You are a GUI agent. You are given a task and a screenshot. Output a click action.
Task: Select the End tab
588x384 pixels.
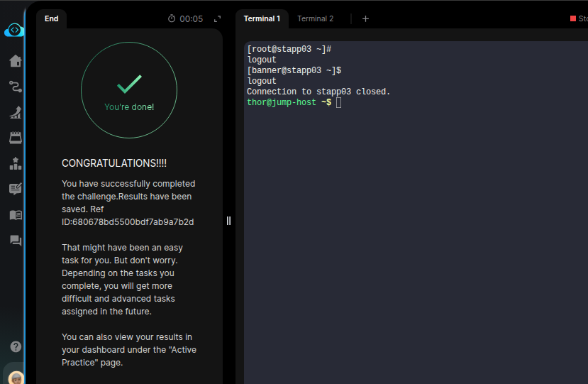tap(52, 18)
